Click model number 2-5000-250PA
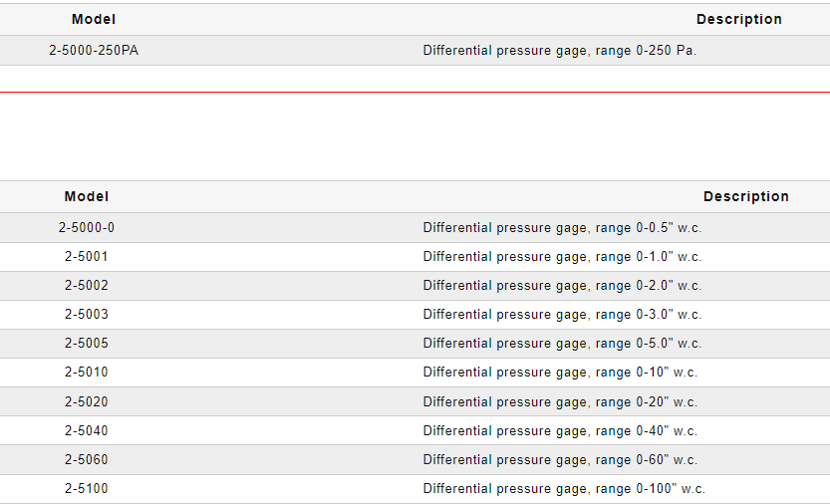Image resolution: width=830 pixels, height=504 pixels. point(94,50)
